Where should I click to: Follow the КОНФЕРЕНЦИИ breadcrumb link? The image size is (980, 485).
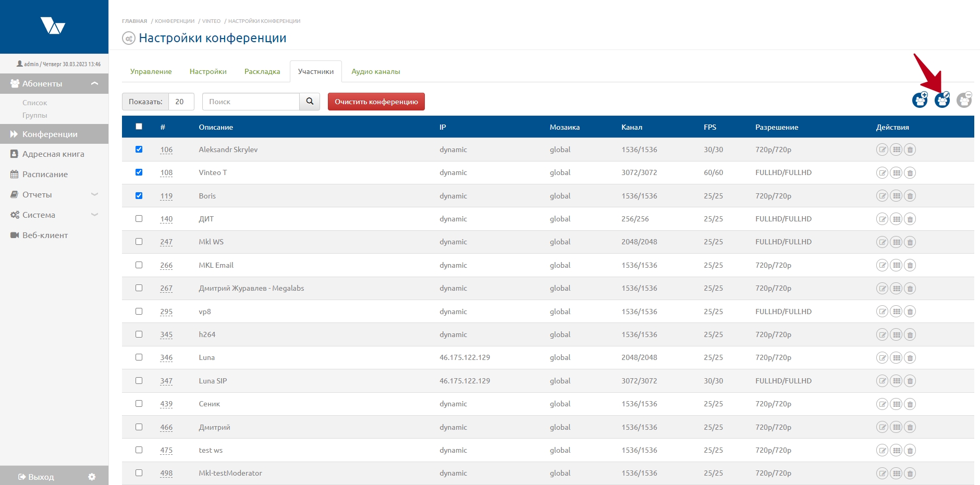coord(175,21)
